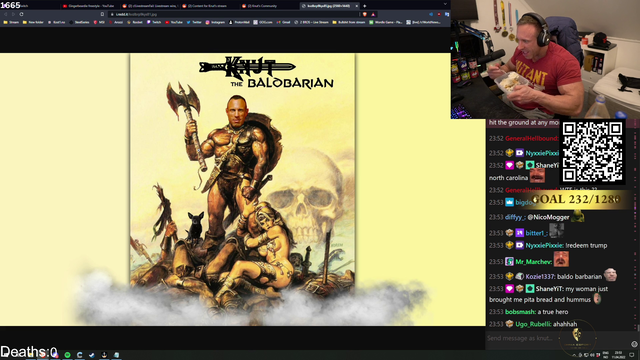Viewport: 640px width, 360px height.
Task: Open the gray C app in taskbar
Action: click(80, 355)
